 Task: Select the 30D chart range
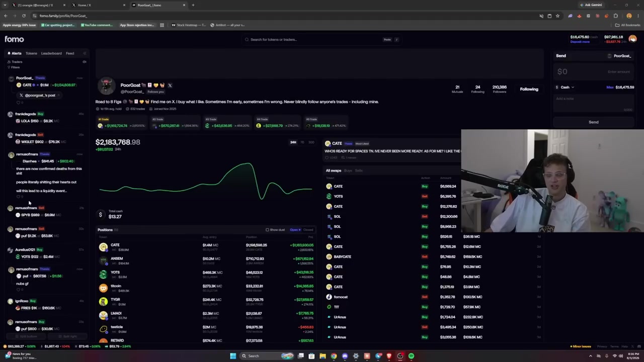pos(311,142)
